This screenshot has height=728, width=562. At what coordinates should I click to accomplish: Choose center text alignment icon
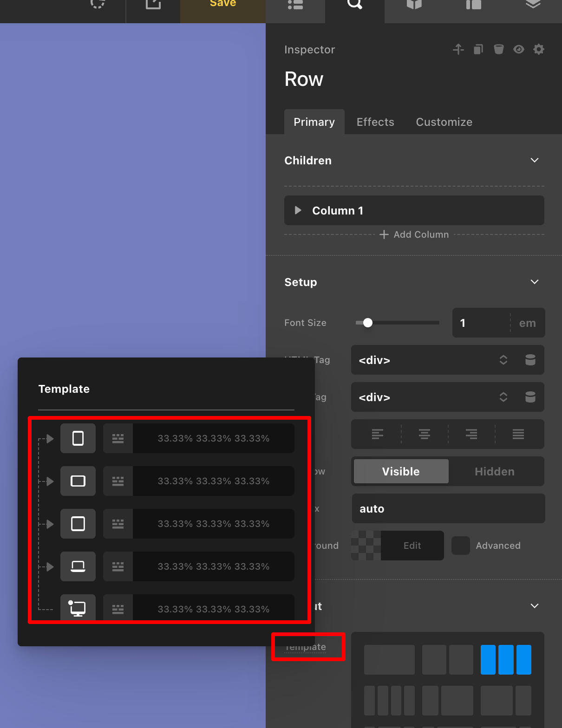(425, 434)
